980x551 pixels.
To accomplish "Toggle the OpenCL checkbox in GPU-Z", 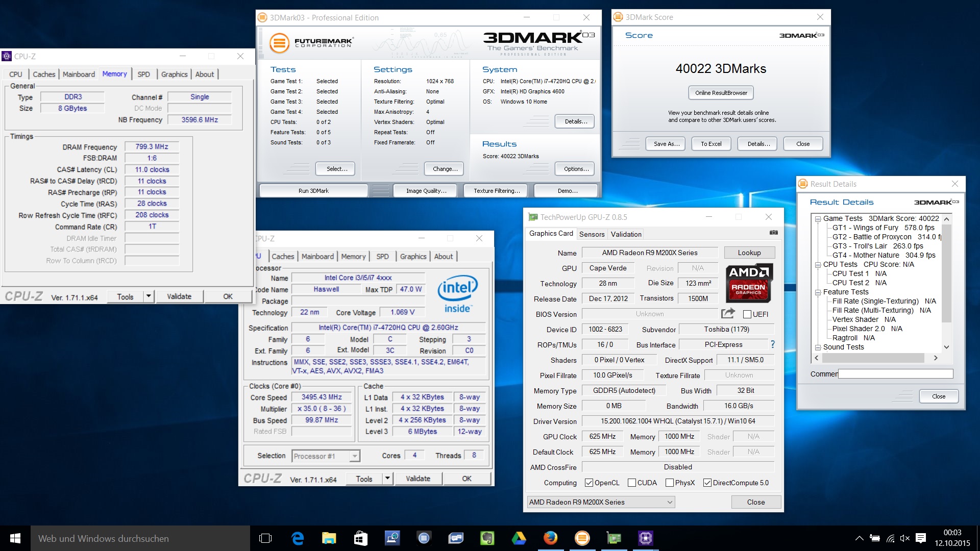I will pos(589,483).
